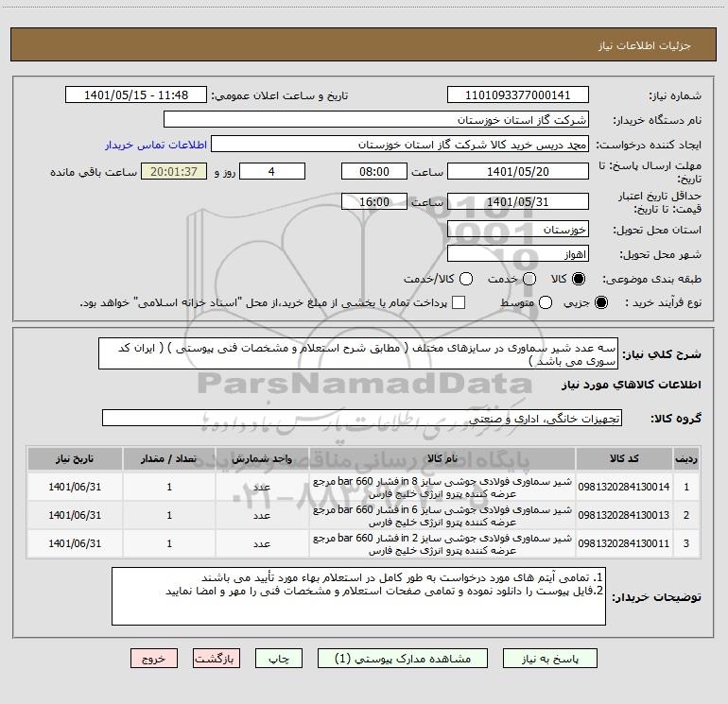Click the delivery province field خوزستان
This screenshot has width=728, height=704.
point(518,230)
